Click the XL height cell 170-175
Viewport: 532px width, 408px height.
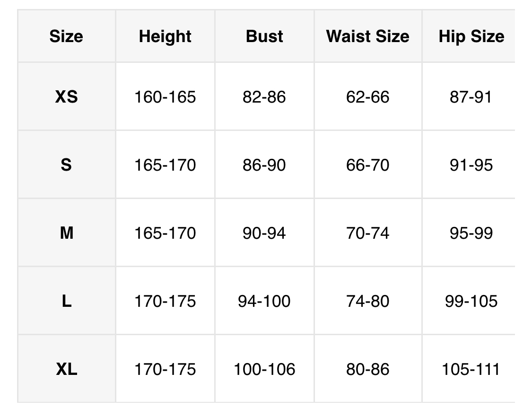(165, 369)
